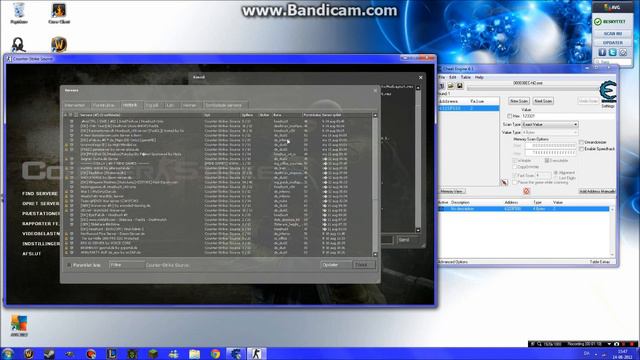Viewport: 640px width, 360px height.
Task: Click the Filter button in server browser
Action: point(126,265)
